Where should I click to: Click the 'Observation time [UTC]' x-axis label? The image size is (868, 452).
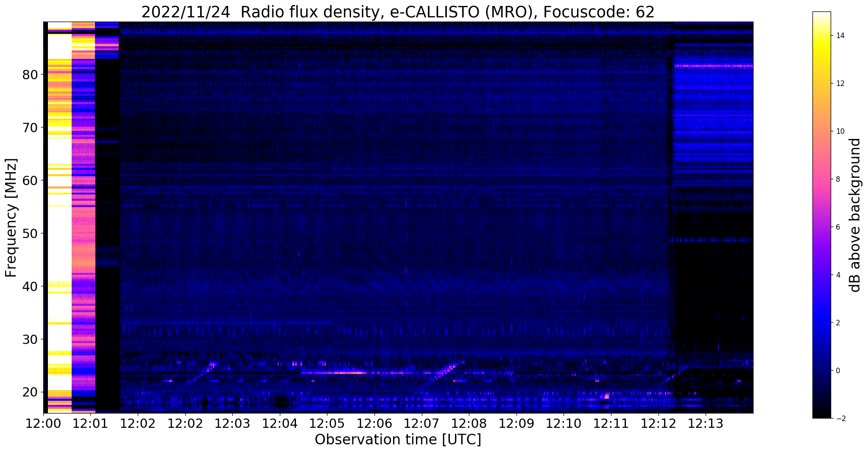398,440
